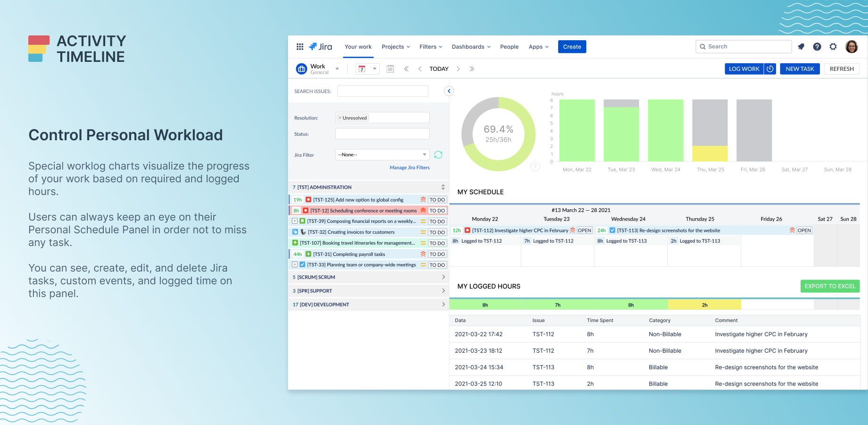Open the Jira Filter None dropdown
868x425 pixels.
(383, 155)
